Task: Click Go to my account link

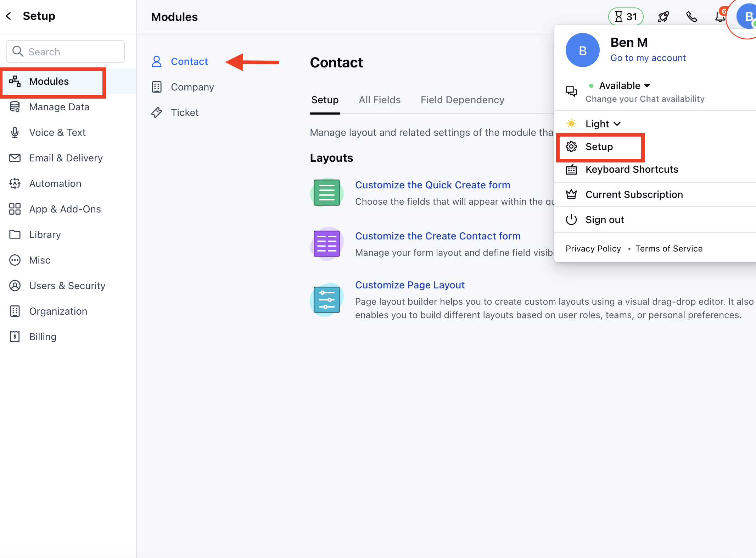Action: coord(648,58)
